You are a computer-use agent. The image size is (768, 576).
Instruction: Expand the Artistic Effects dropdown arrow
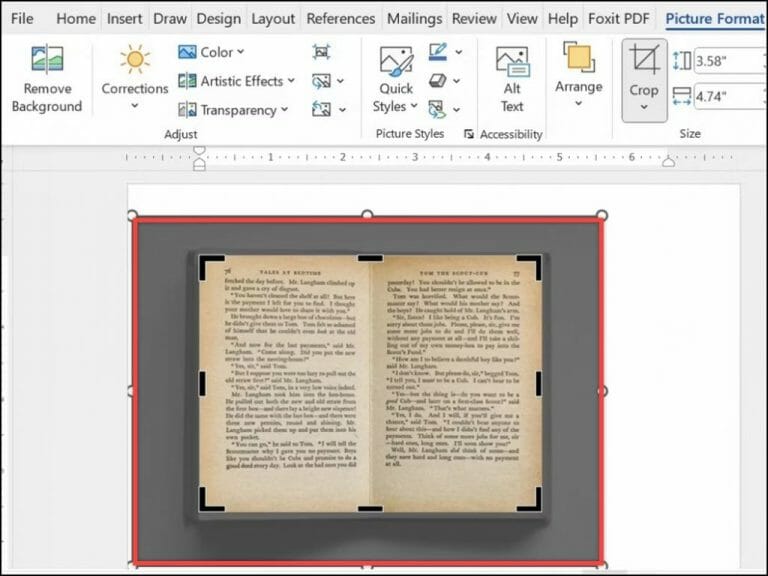click(x=291, y=80)
